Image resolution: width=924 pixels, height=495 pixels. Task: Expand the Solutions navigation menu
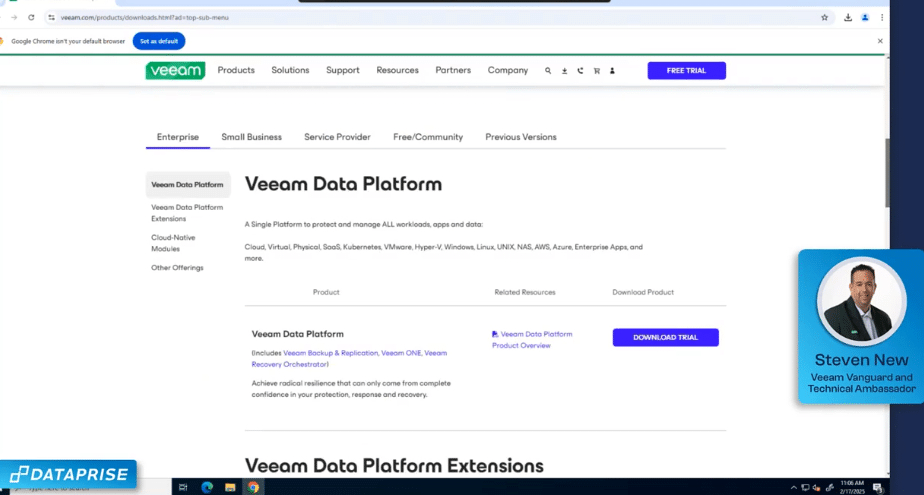290,70
